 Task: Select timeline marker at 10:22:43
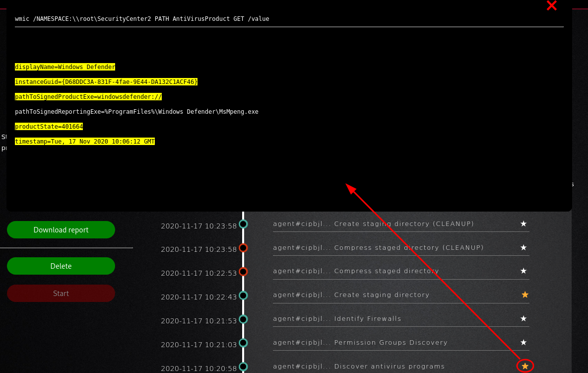(x=243, y=296)
